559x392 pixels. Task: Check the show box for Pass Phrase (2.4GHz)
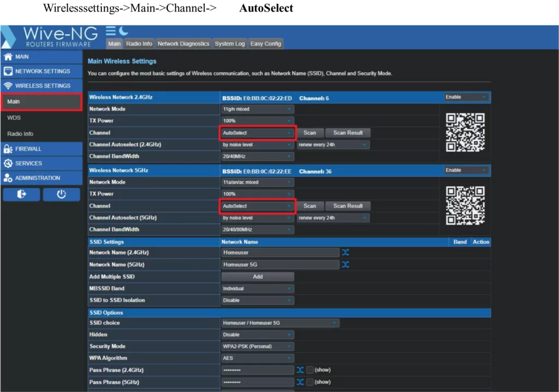tap(310, 370)
